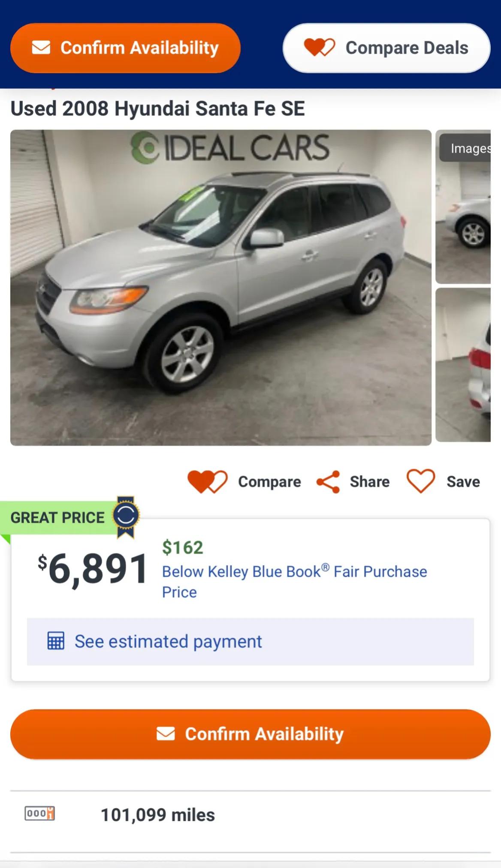Tap the envelope icon in bottom Confirm Availability
Viewport: 501px width, 868px height.
tap(166, 734)
